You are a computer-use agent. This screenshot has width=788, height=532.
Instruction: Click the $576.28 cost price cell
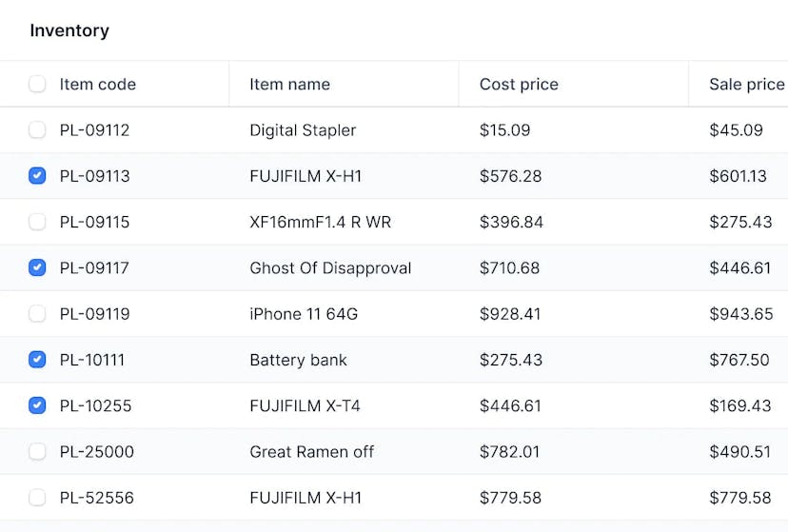(x=510, y=176)
